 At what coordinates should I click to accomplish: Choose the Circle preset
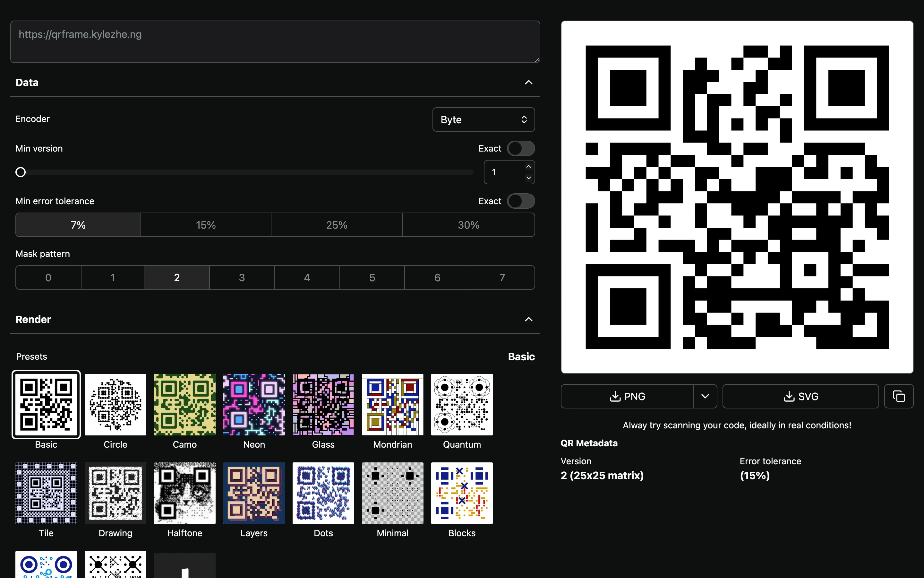(115, 405)
